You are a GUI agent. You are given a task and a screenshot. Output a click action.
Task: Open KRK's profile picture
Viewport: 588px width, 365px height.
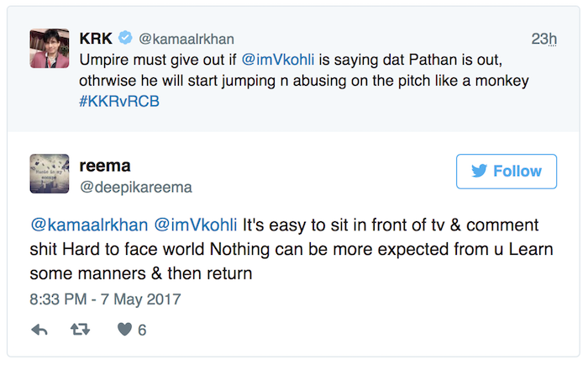[x=50, y=49]
